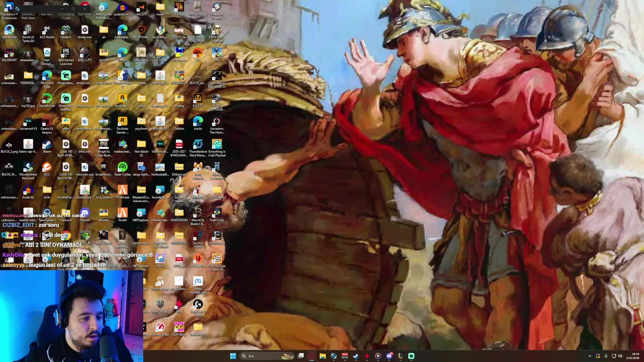Viewport: 644px width, 362px height.
Task: Open the Geri Dönüşüm recycle bin
Action: point(47,55)
